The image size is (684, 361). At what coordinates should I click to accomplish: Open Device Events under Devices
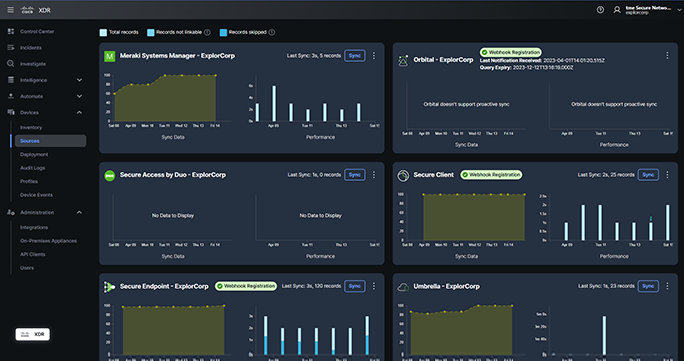pyautogui.click(x=36, y=195)
